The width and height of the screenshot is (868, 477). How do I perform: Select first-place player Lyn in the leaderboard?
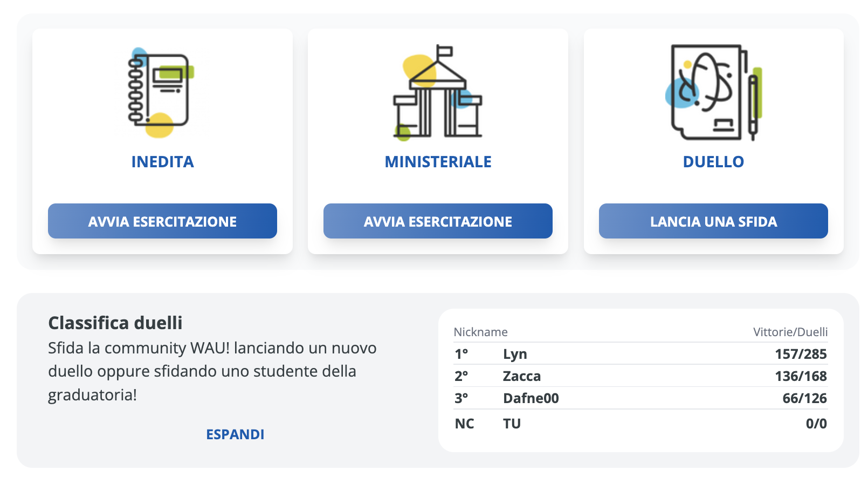coord(515,355)
